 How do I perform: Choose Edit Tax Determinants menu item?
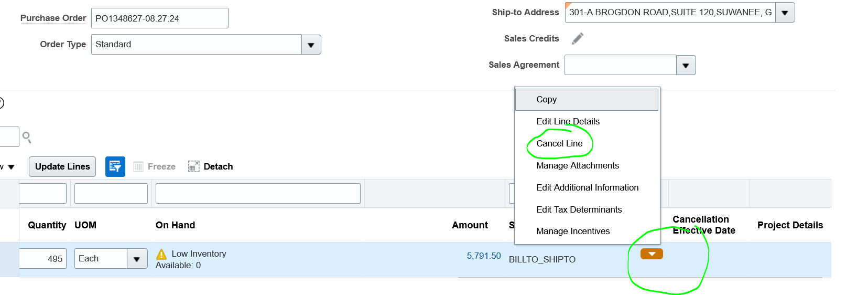tap(579, 209)
